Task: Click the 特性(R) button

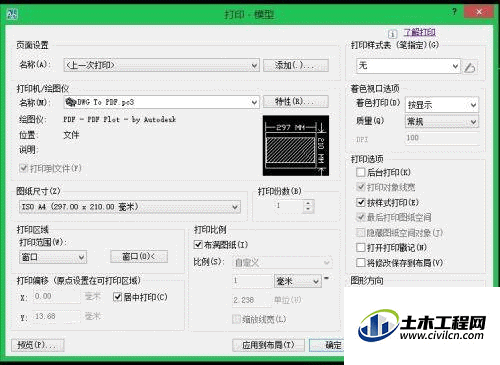Action: 296,102
